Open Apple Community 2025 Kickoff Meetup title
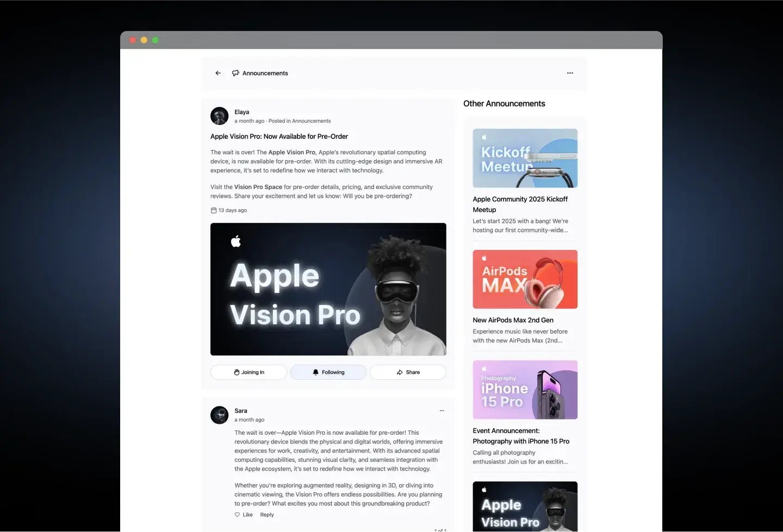This screenshot has width=783, height=532. [x=520, y=204]
